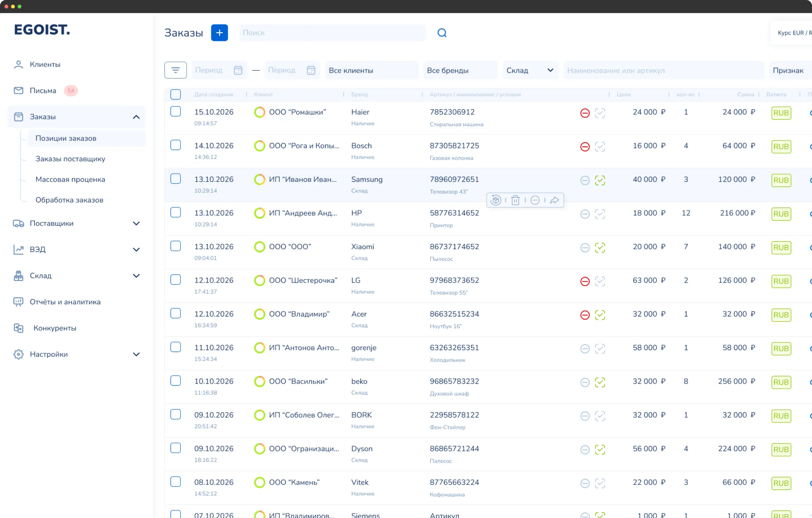This screenshot has width=812, height=518.
Task: Click red block icon on Acer row
Action: pos(585,315)
